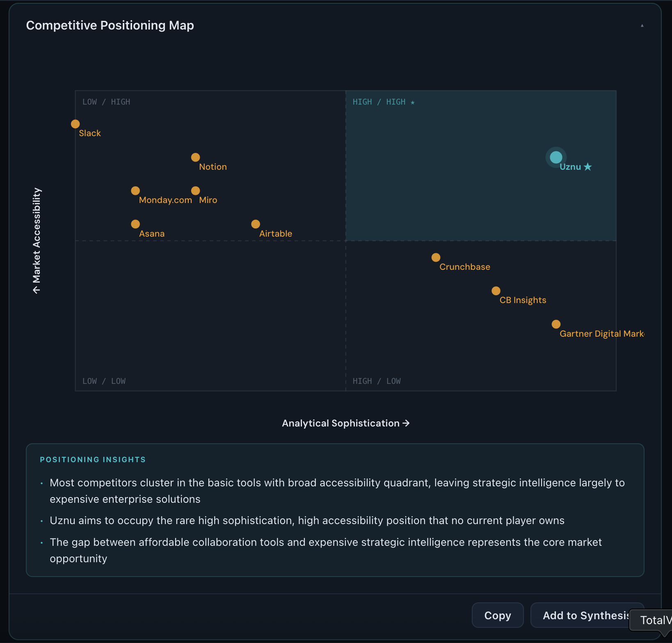Select the Gartner Digital Markets point
The width and height of the screenshot is (672, 643).
pyautogui.click(x=556, y=324)
